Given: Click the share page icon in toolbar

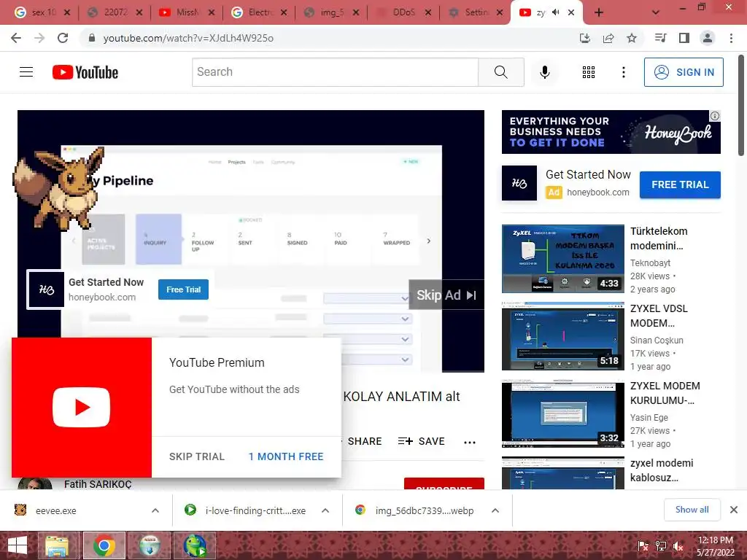Looking at the screenshot, I should [x=608, y=38].
